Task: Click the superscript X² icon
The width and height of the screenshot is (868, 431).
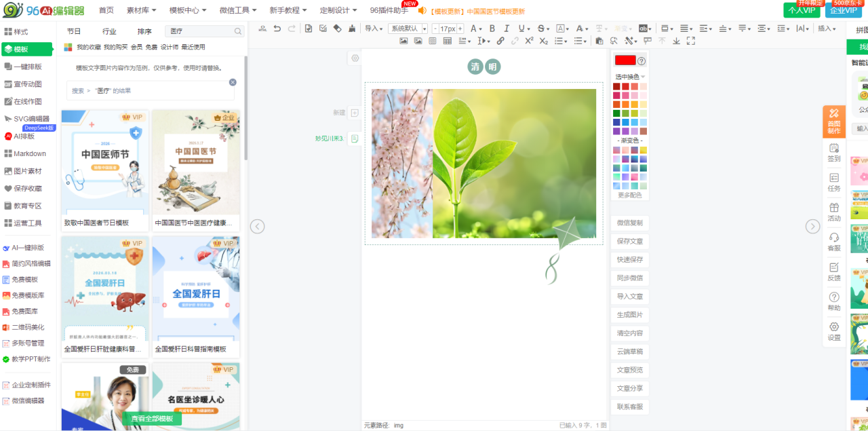Action: click(x=529, y=41)
